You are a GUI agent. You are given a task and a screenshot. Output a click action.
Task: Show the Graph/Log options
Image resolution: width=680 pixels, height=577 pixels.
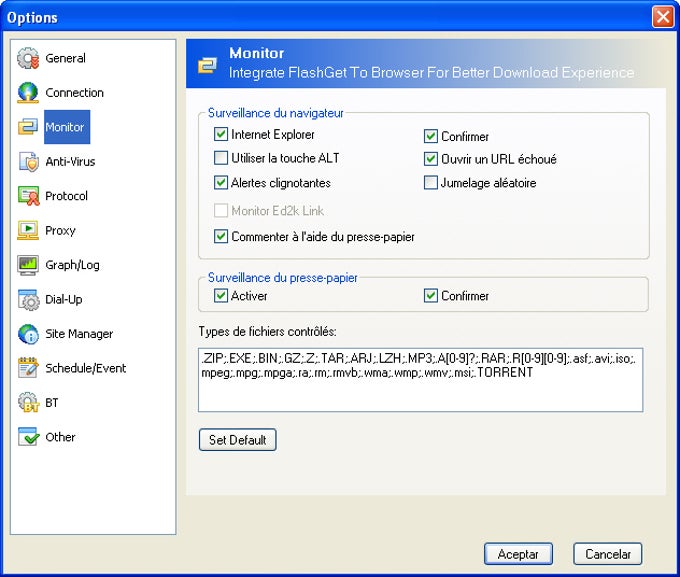(72, 265)
